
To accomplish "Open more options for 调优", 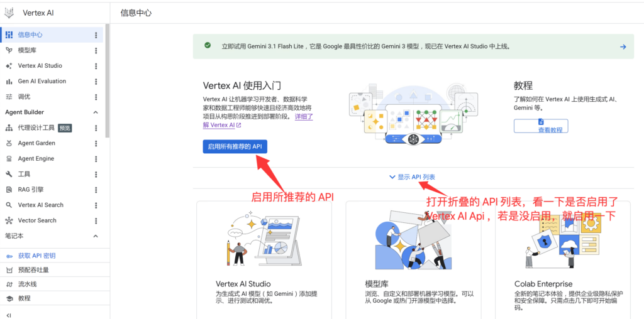I will [x=96, y=97].
